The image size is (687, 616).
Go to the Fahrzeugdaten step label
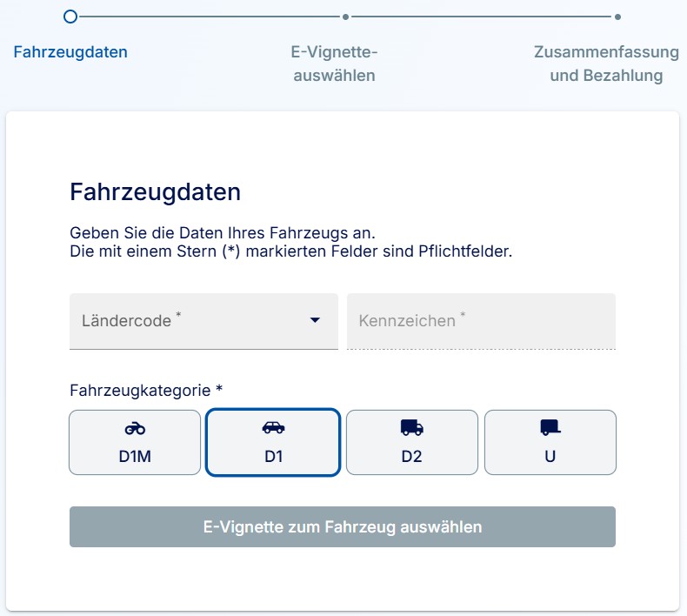point(70,51)
